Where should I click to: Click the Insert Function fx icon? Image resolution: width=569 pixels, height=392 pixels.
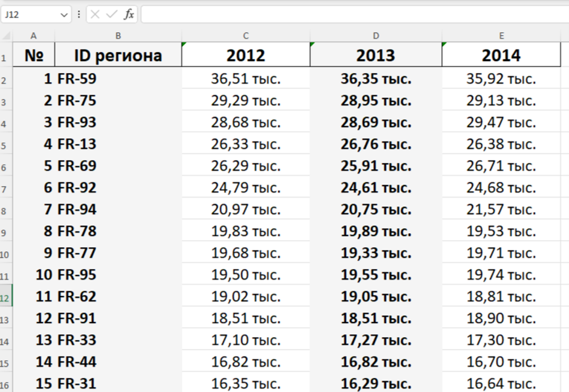click(129, 14)
